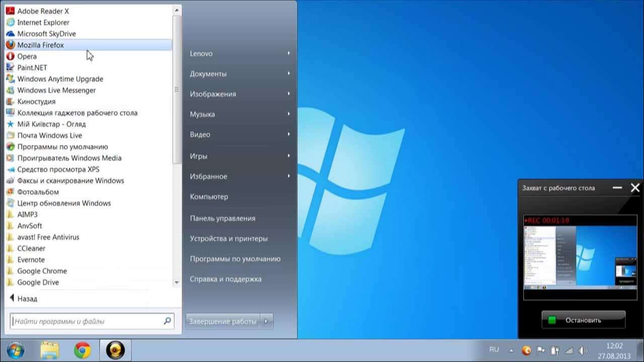Screen dimensions: 644x362
Task: Click the scroll down arrow of program list
Action: pos(177,283)
